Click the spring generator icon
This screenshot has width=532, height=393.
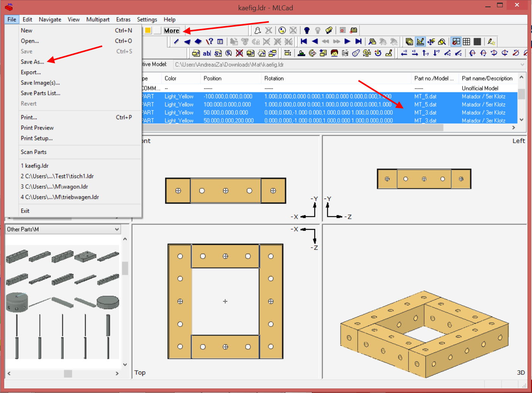coord(345,53)
